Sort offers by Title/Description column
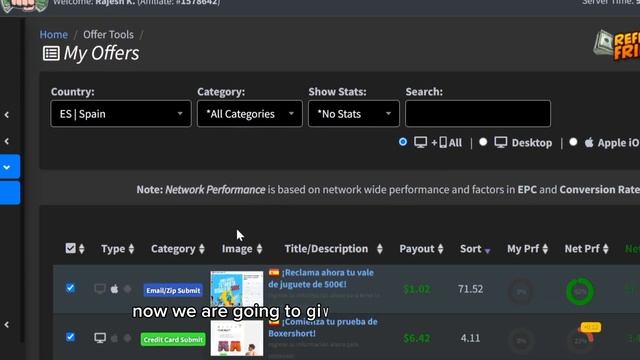Screen dimensions: 640x360 (x=333, y=249)
